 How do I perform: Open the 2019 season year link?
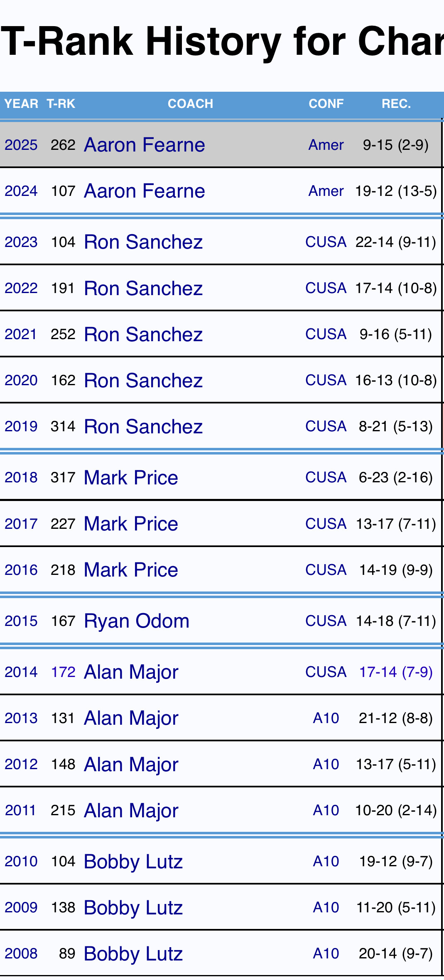(21, 426)
